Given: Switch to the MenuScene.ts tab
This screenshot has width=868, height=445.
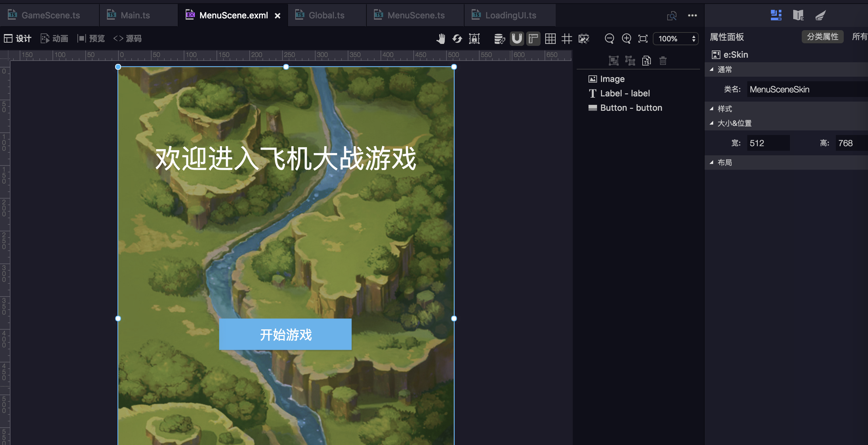Looking at the screenshot, I should click(416, 15).
